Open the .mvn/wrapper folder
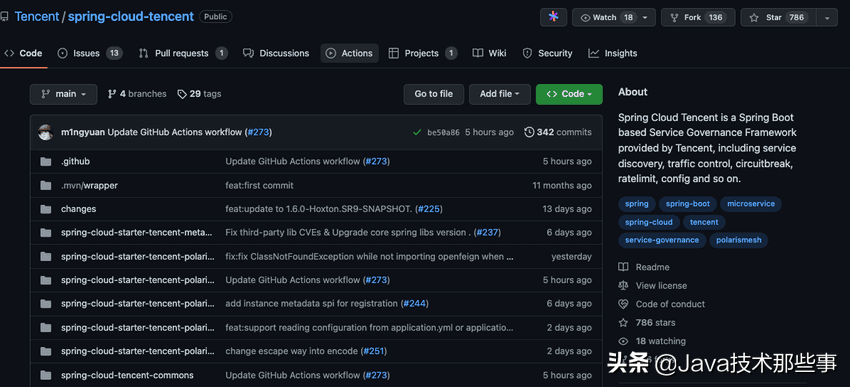The image size is (850, 387). pos(89,185)
